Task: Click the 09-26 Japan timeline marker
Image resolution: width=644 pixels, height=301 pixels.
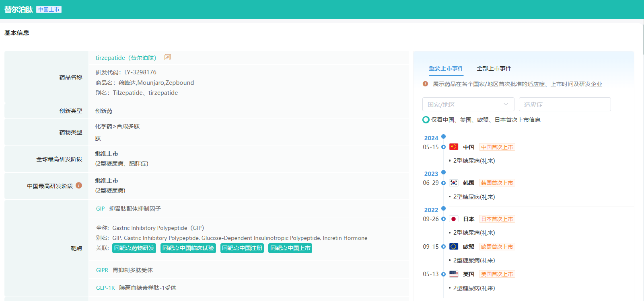Action: click(443, 219)
